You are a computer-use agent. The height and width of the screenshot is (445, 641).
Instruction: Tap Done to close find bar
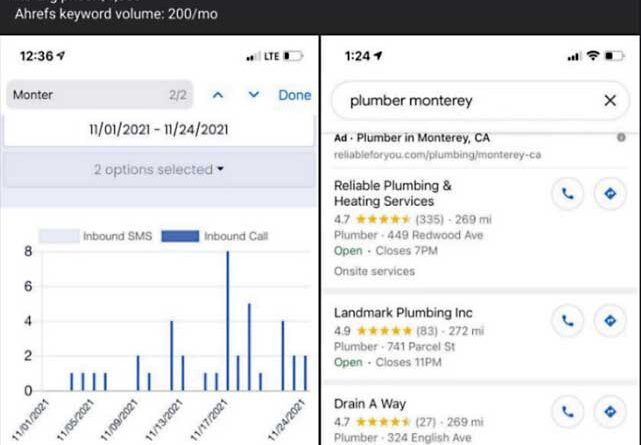[x=295, y=95]
